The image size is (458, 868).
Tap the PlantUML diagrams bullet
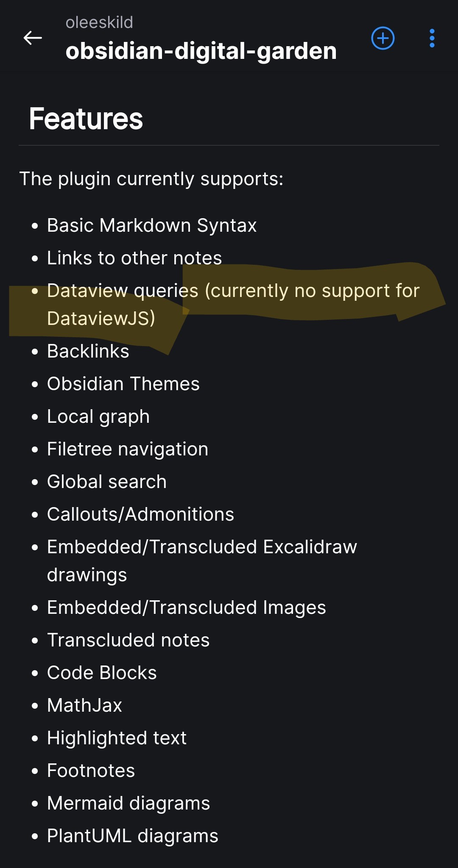coord(132,835)
